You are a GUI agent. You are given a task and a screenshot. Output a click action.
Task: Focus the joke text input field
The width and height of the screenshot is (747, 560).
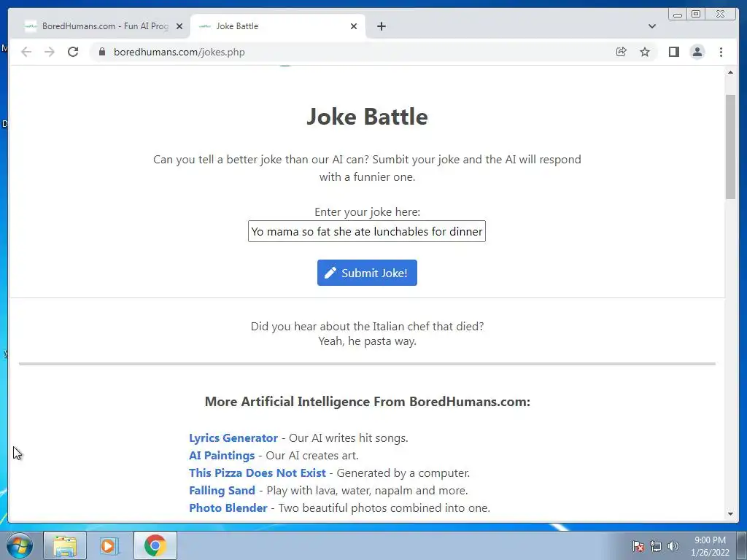pyautogui.click(x=367, y=231)
